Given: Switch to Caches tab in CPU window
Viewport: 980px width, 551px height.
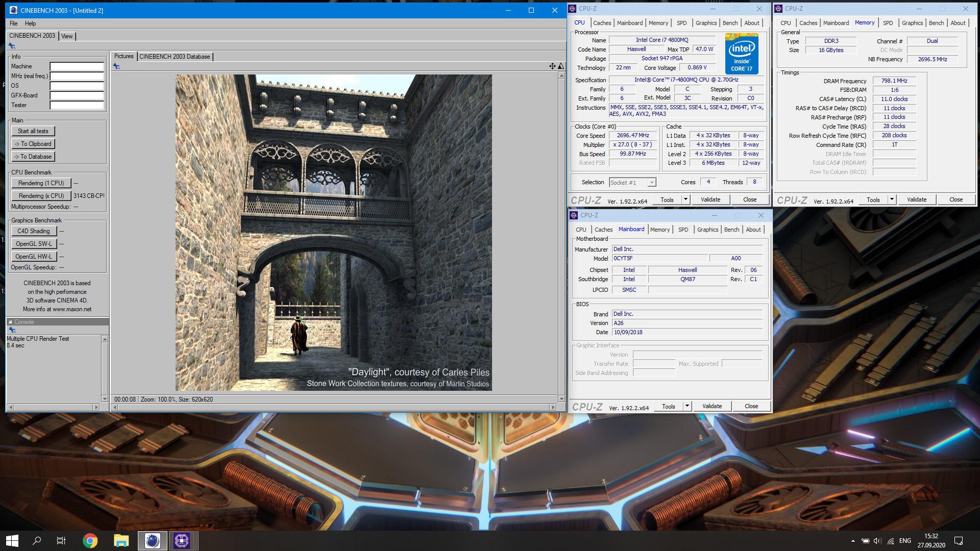Looking at the screenshot, I should tap(602, 23).
